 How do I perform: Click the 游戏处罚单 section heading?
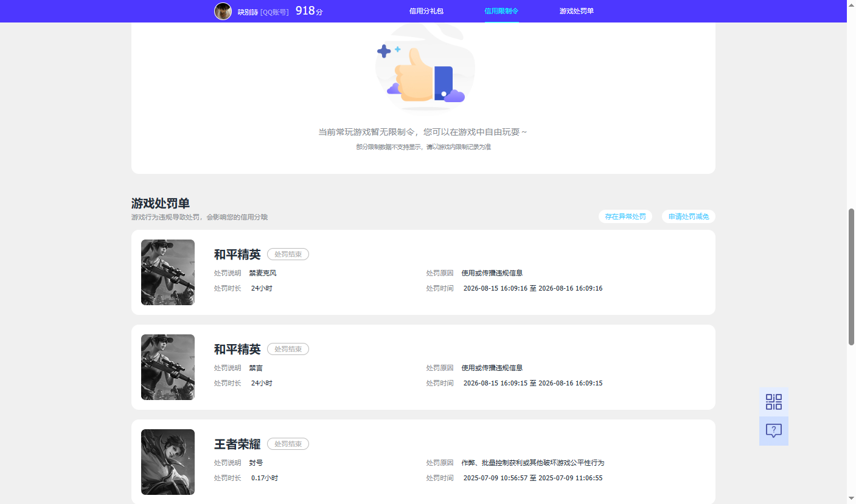[x=161, y=204]
